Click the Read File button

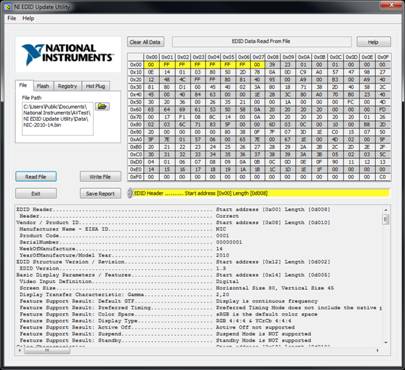pyautogui.click(x=36, y=177)
